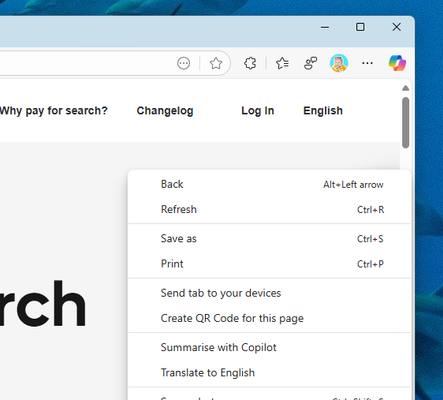Choose Send tab to your devices
Screen dimensions: 443x400
(x=270, y=293)
